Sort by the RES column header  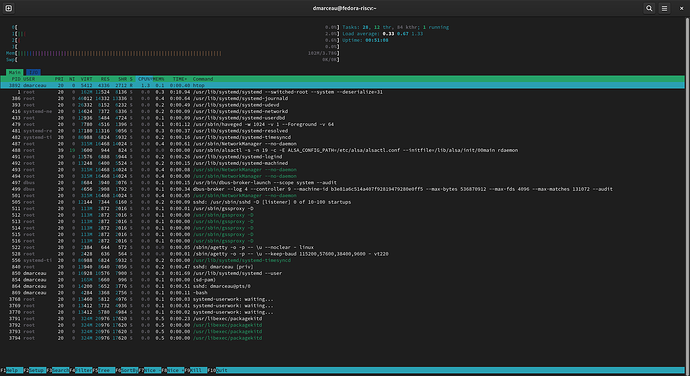pyautogui.click(x=105, y=79)
